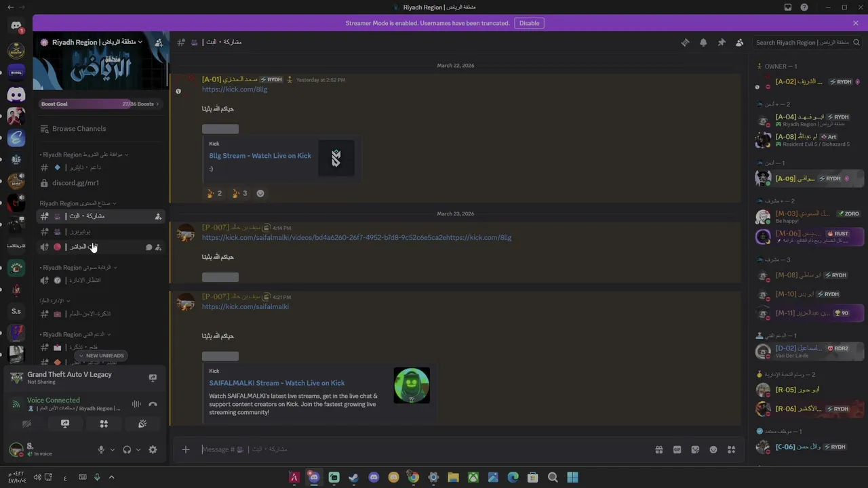Image resolution: width=868 pixels, height=488 pixels.
Task: Open User Settings gear
Action: tap(153, 449)
